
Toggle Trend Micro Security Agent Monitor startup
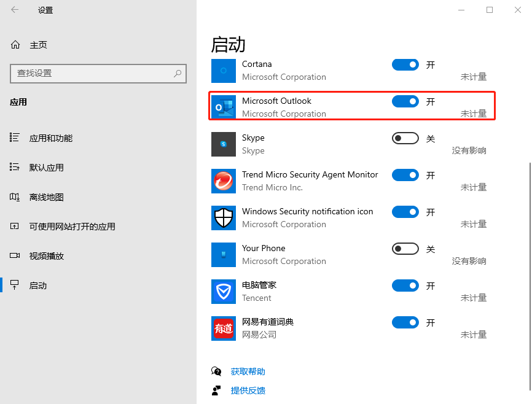[x=405, y=175]
